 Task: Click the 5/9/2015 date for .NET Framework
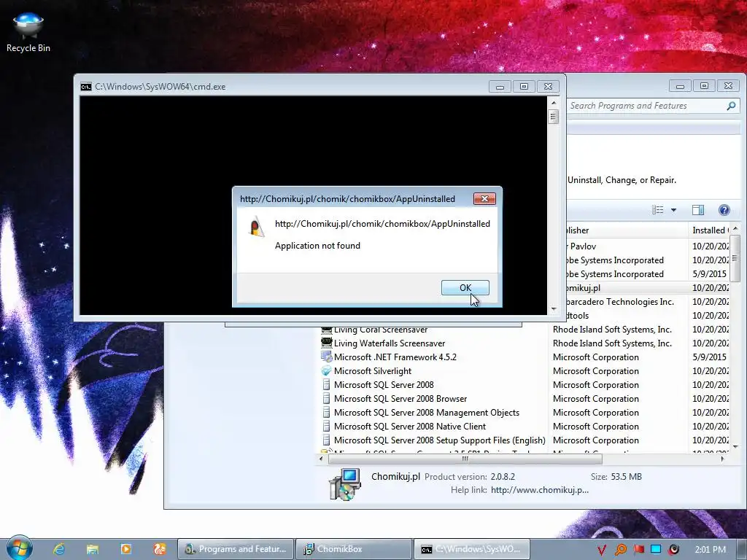pyautogui.click(x=709, y=357)
